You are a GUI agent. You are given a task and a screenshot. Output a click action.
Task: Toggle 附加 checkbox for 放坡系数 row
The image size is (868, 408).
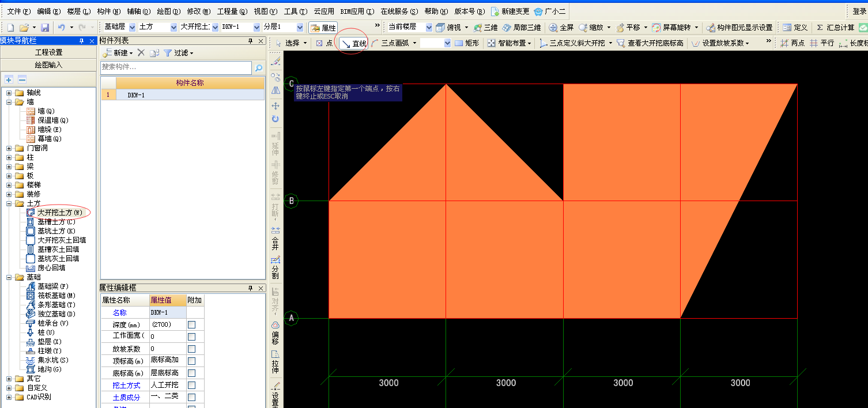point(192,349)
